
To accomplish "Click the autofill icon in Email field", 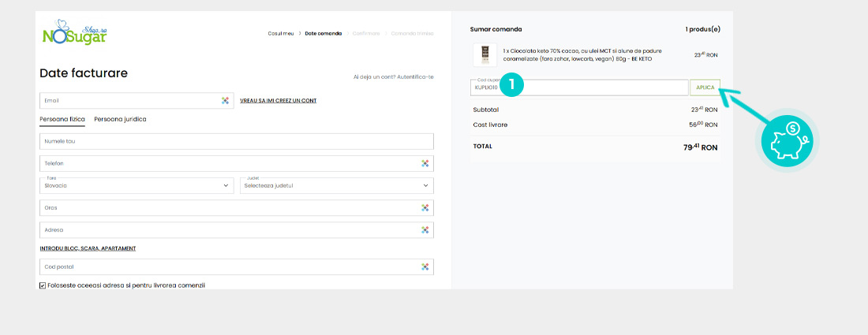I will point(225,101).
